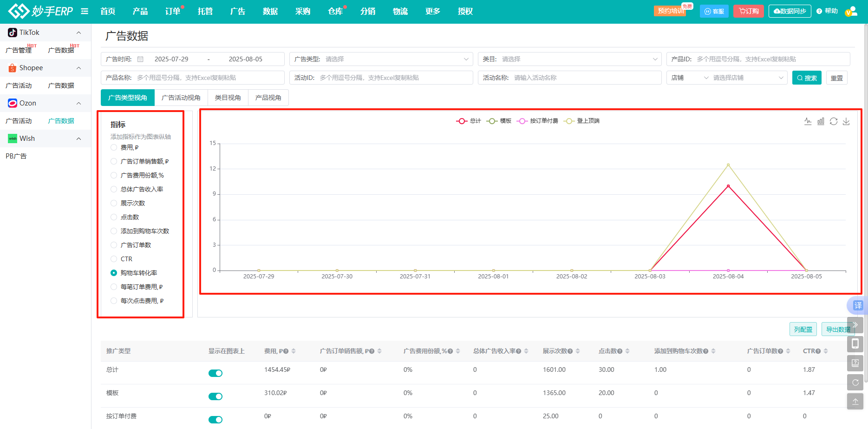Switch chart to line view icon
868x429 pixels.
pos(808,121)
